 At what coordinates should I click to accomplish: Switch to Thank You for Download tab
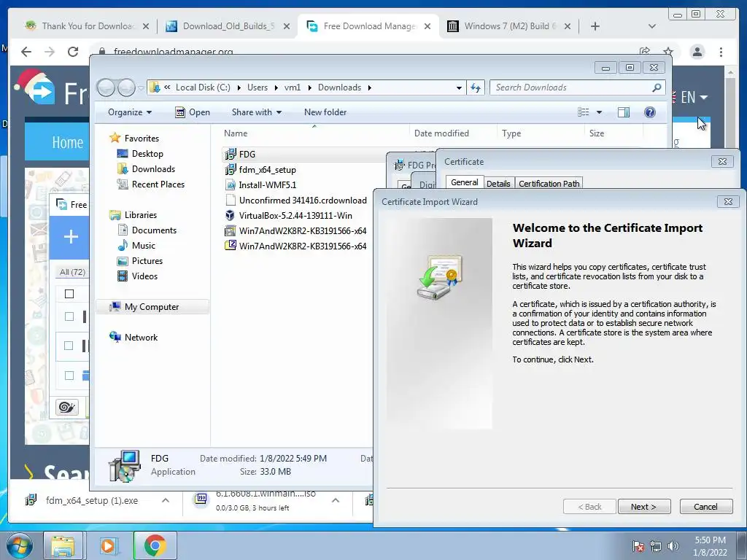coord(88,26)
